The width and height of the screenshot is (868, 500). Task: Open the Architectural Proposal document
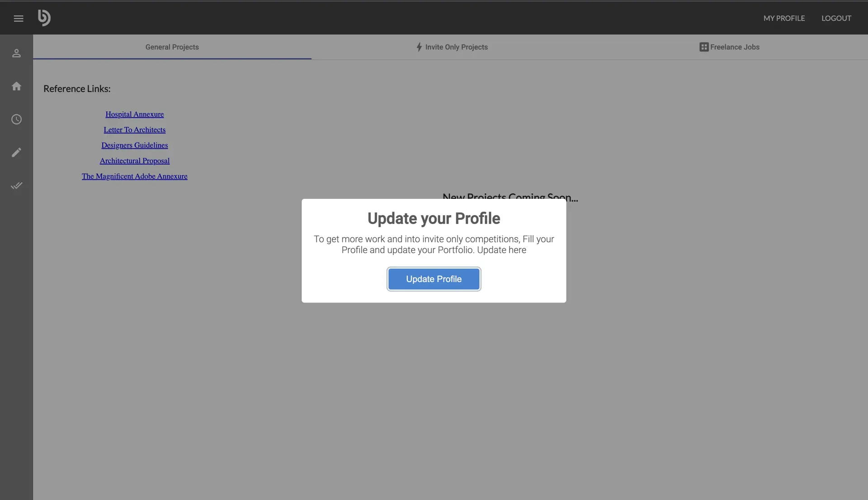pos(134,160)
